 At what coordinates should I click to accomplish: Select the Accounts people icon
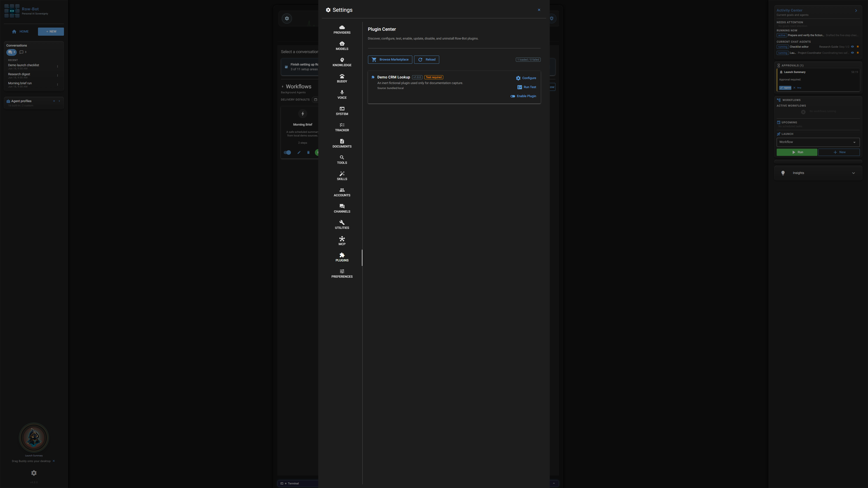coord(342,190)
